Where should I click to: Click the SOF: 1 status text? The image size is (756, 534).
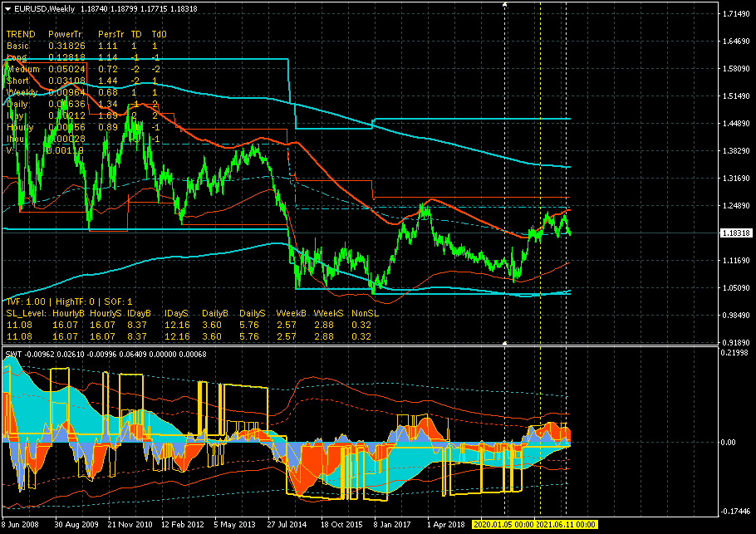(118, 301)
